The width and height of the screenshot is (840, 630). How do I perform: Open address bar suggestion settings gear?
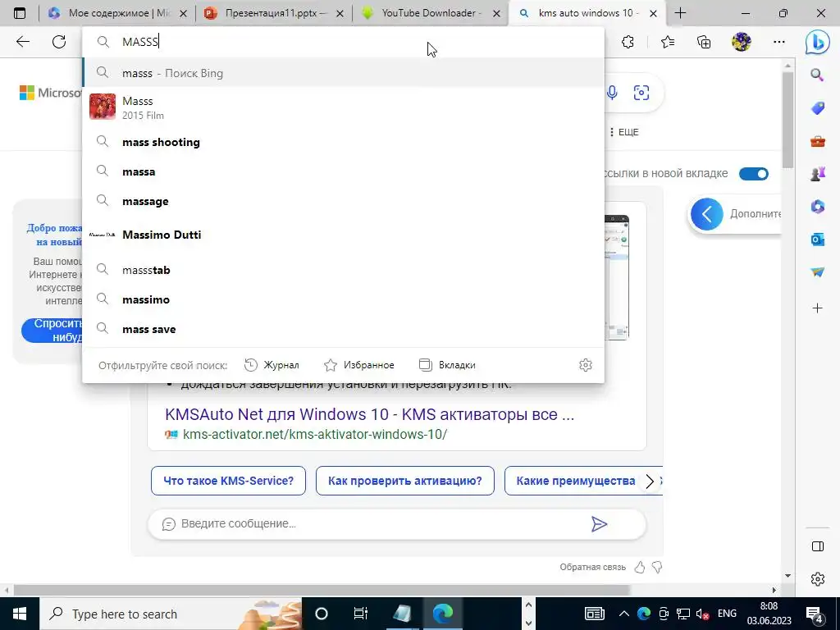coord(586,365)
